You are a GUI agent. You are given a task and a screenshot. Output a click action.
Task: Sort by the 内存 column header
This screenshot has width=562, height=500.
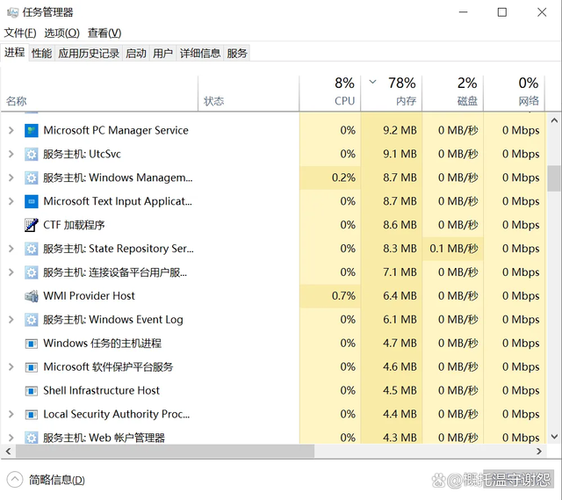[x=391, y=93]
